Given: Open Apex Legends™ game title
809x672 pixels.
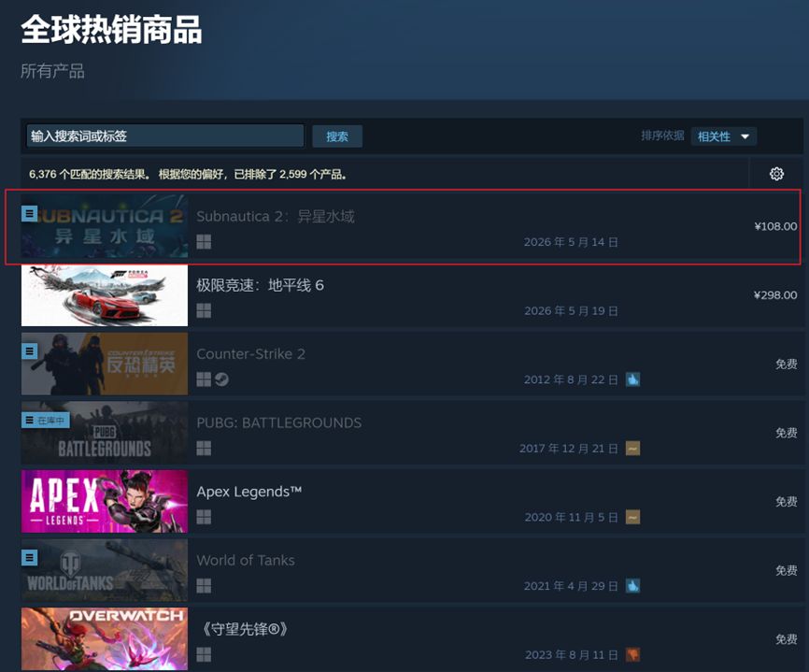Looking at the screenshot, I should [249, 492].
